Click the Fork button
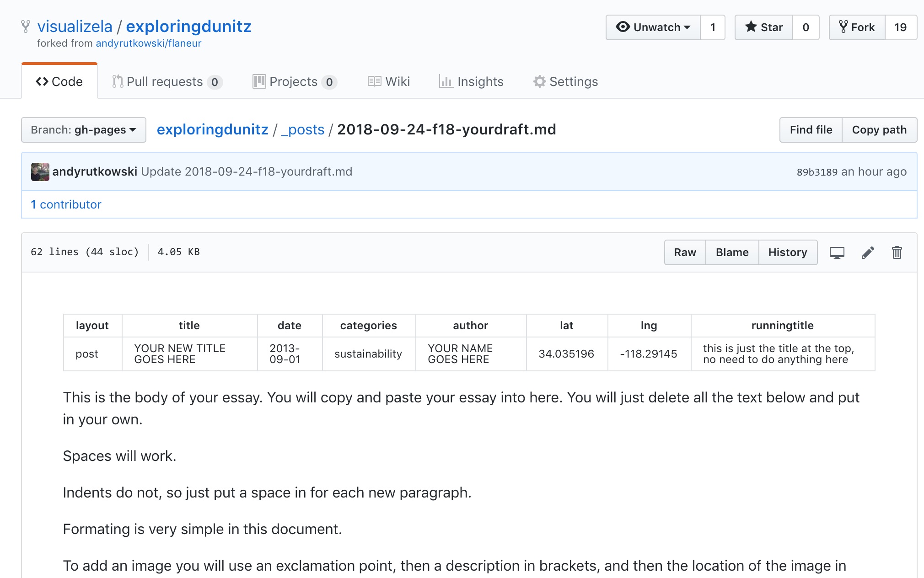The width and height of the screenshot is (924, 578). pyautogui.click(x=857, y=27)
